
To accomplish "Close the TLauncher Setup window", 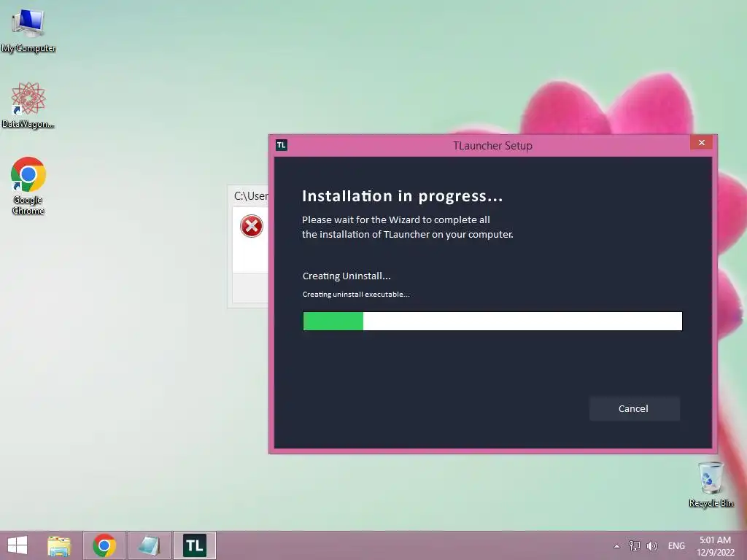I will [x=701, y=143].
